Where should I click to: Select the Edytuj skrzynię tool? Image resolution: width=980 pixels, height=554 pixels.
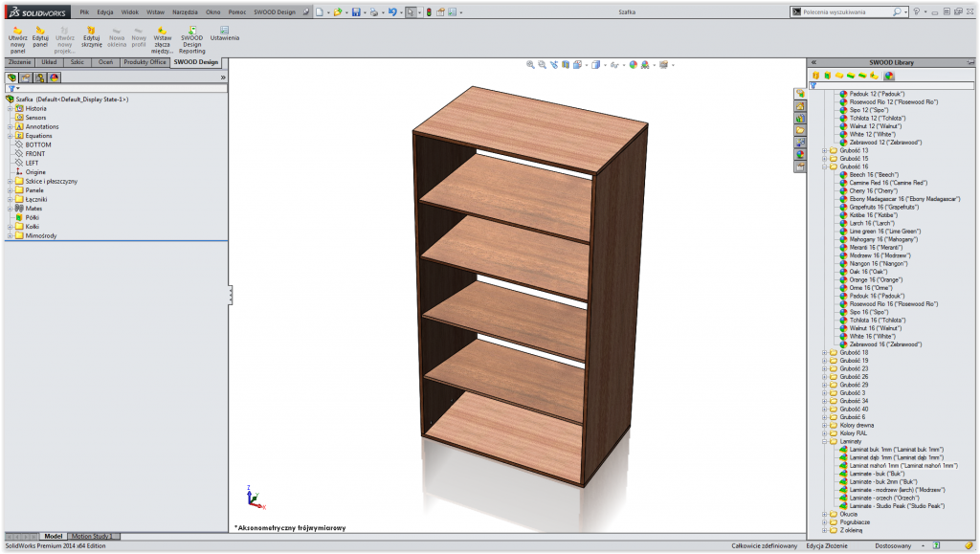point(92,36)
